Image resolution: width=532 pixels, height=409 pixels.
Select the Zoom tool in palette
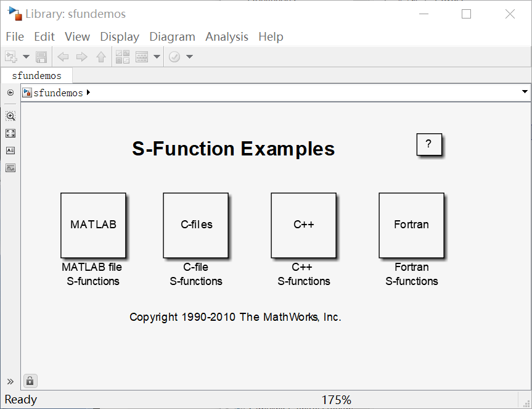tap(10, 116)
